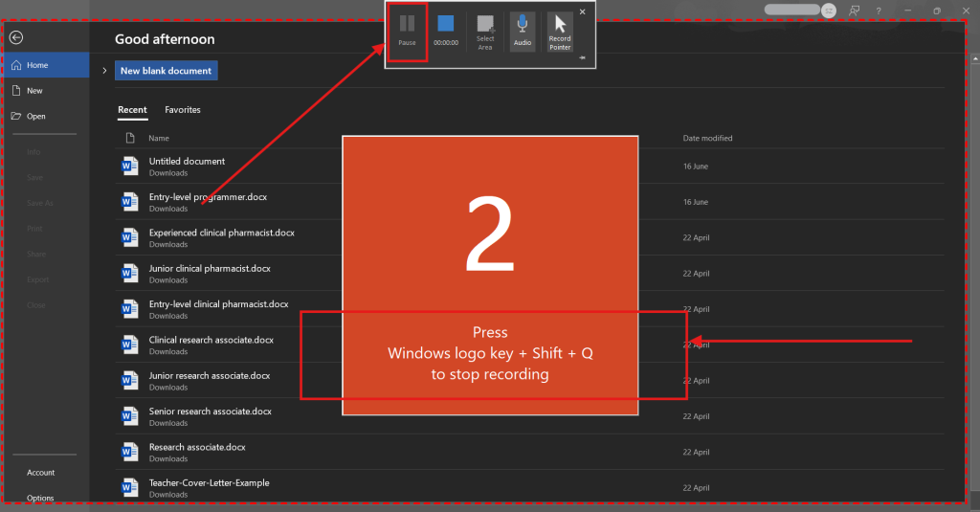Viewport: 980px width, 512px height.
Task: Click Word icon beside Senior research associate.docx
Action: pos(129,415)
